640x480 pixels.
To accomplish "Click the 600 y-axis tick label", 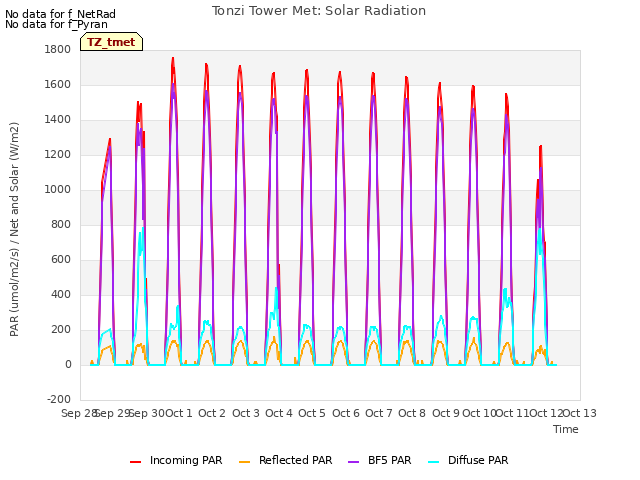I will click(61, 260).
